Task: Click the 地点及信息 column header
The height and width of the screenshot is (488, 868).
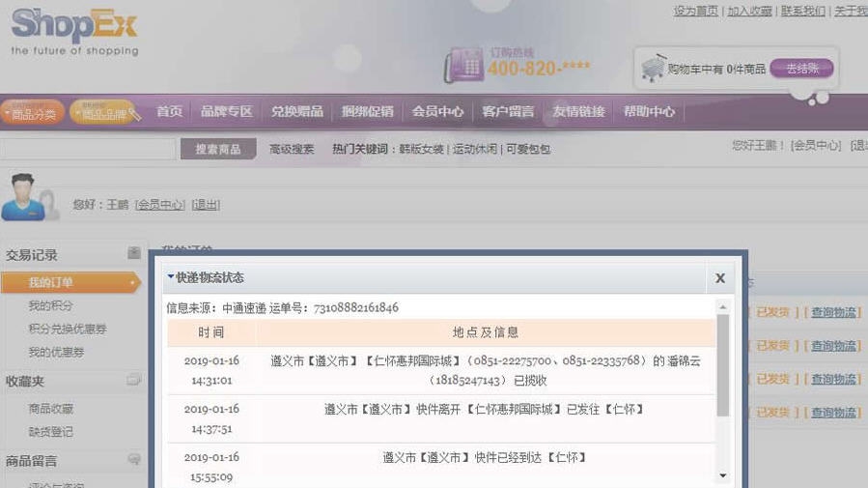Action: [x=486, y=332]
